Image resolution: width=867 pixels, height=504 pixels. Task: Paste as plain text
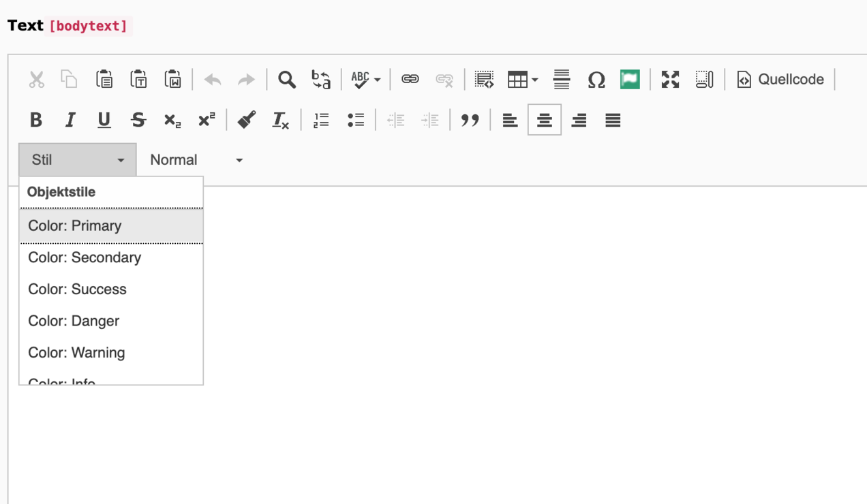pos(138,80)
